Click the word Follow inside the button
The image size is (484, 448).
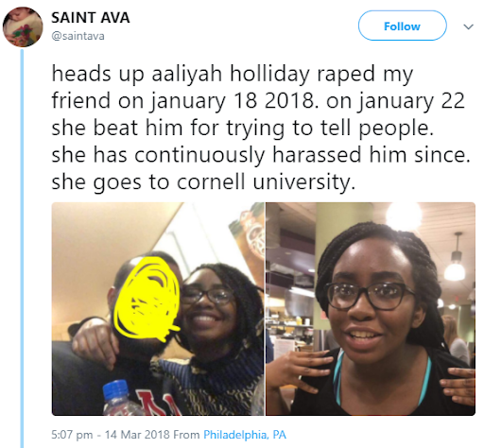point(402,26)
